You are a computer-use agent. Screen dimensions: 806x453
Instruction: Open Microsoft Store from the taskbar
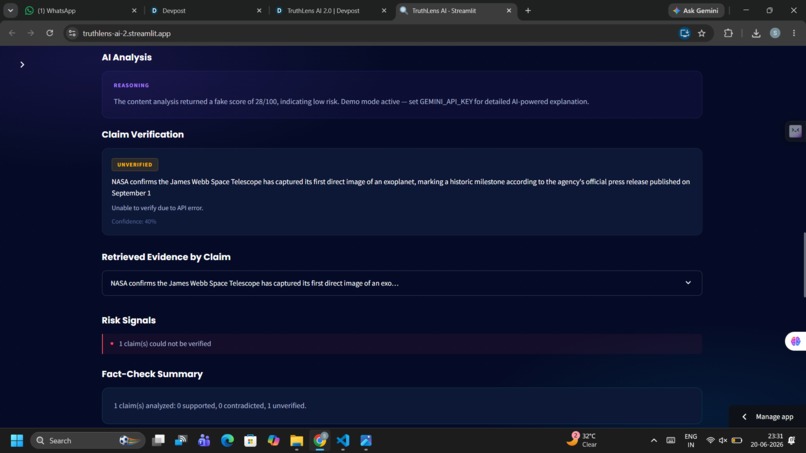[x=250, y=441]
